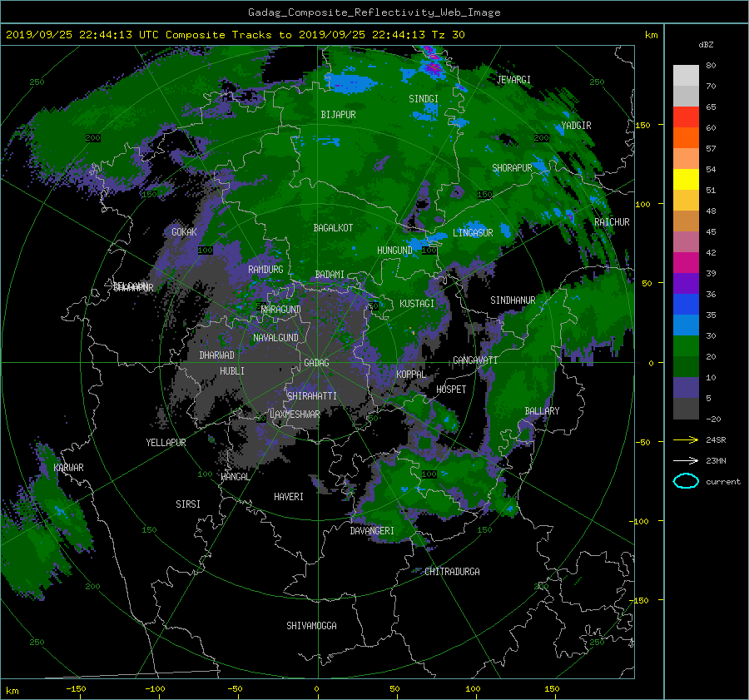Click the RAICHUR city label
The height and width of the screenshot is (700, 749).
(x=612, y=222)
